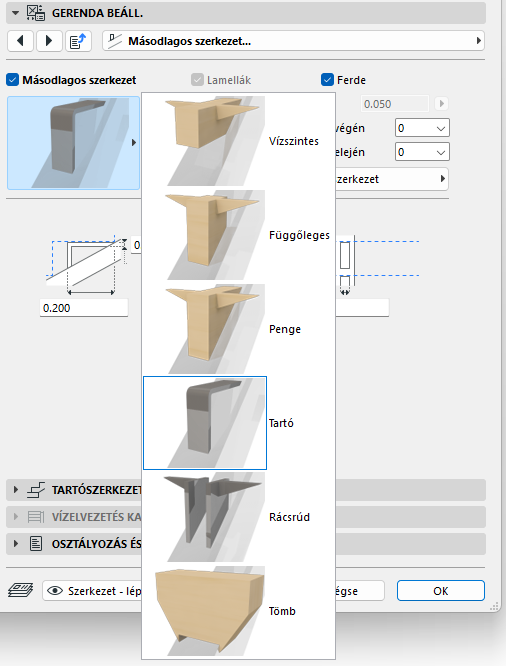Click the 0.200 width input field
The height and width of the screenshot is (666, 506).
pos(84,308)
